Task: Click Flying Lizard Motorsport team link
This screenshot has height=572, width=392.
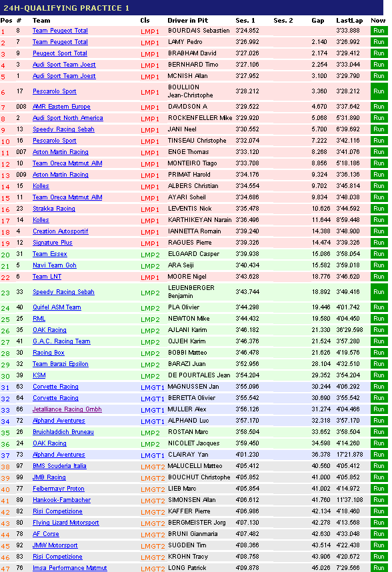Action: click(65, 523)
